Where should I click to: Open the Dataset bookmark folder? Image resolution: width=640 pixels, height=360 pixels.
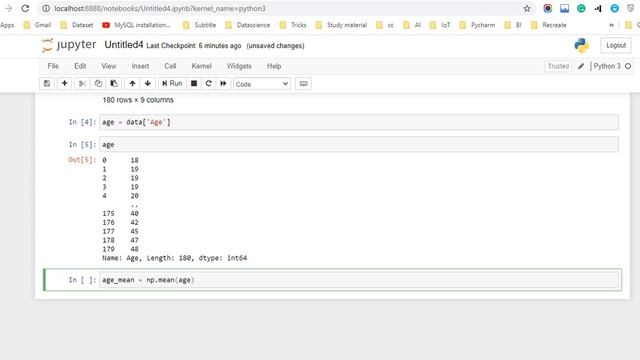77,25
